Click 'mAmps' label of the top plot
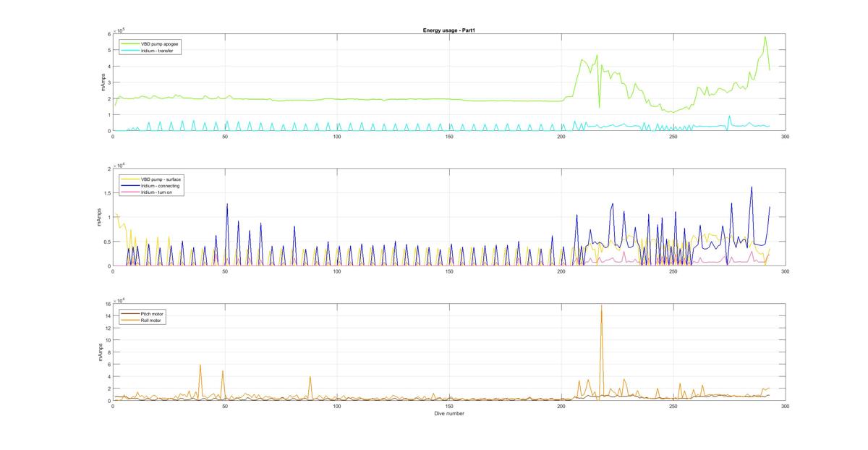Viewport: 868px width, 450px height. click(x=104, y=82)
